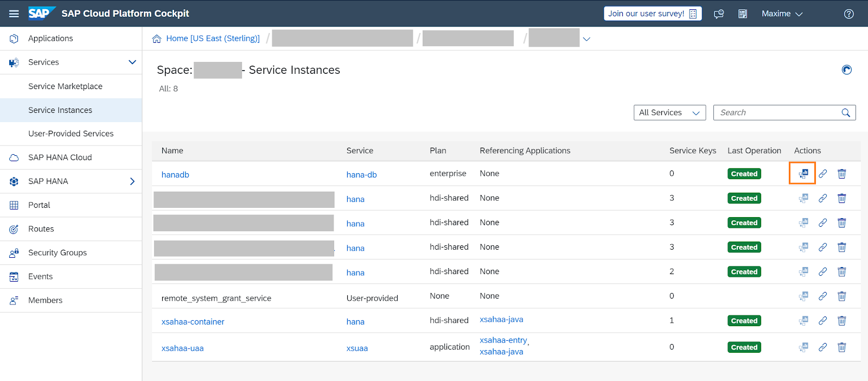This screenshot has height=381, width=868.
Task: Open the xsahaa-uaa instance name link
Action: point(182,348)
